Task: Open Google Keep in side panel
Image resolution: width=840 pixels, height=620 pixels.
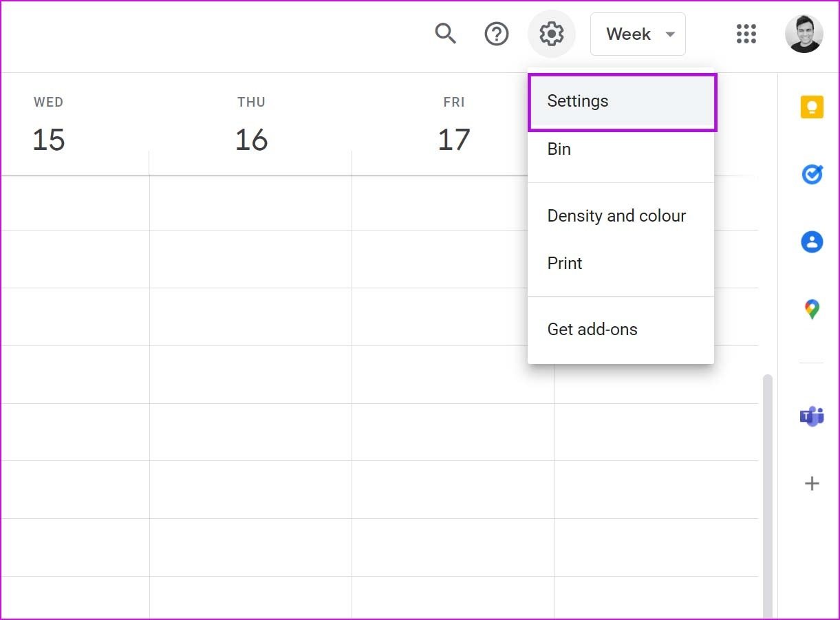Action: click(812, 108)
